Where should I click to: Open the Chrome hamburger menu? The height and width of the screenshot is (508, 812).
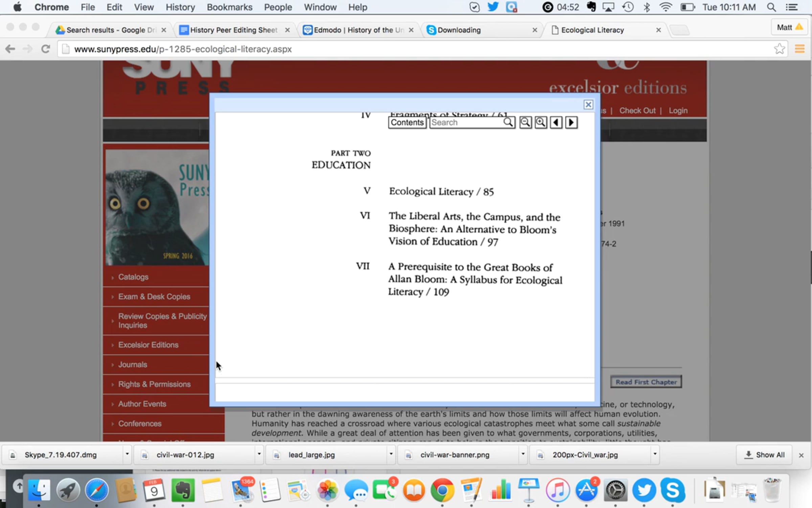click(x=799, y=49)
